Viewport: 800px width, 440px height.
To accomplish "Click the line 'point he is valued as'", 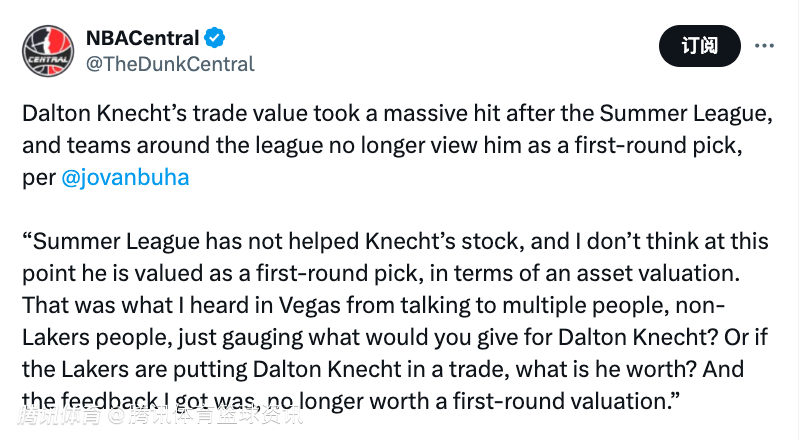I will pyautogui.click(x=381, y=274).
